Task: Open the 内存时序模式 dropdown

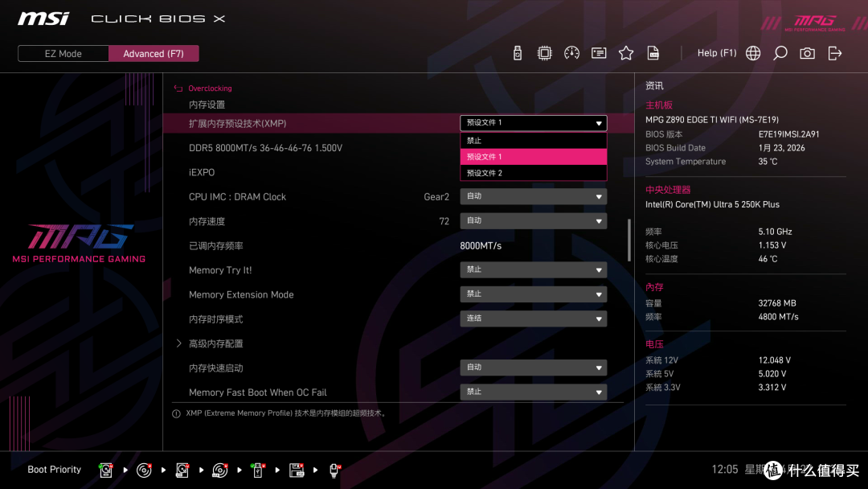Action: point(533,318)
